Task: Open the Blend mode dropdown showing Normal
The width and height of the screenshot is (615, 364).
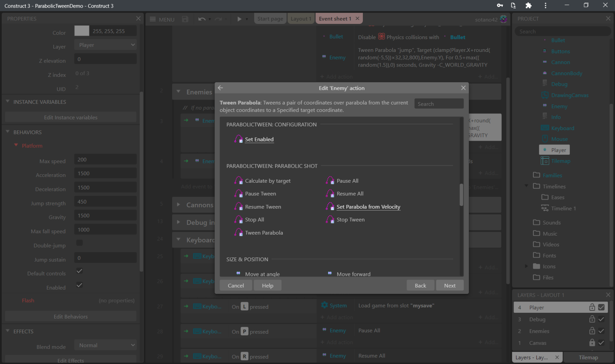Action: [x=105, y=345]
